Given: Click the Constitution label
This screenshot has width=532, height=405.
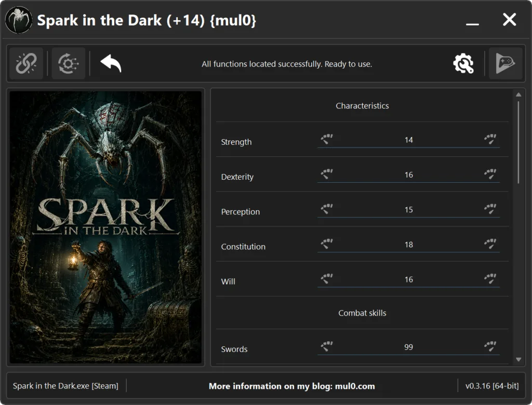Looking at the screenshot, I should [x=243, y=247].
